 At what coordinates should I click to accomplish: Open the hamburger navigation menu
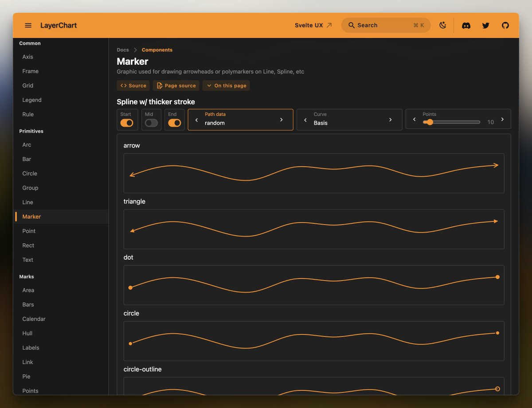28,25
